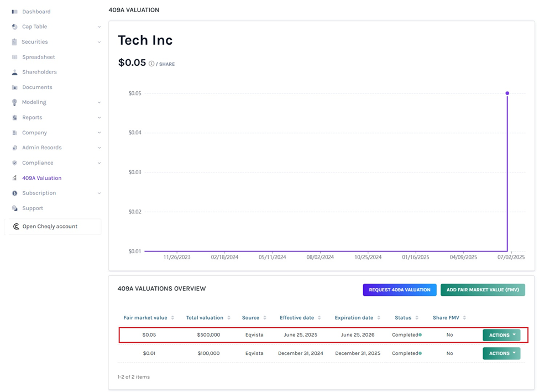Expand the Admin Records chevron
539x392 pixels.
point(100,148)
